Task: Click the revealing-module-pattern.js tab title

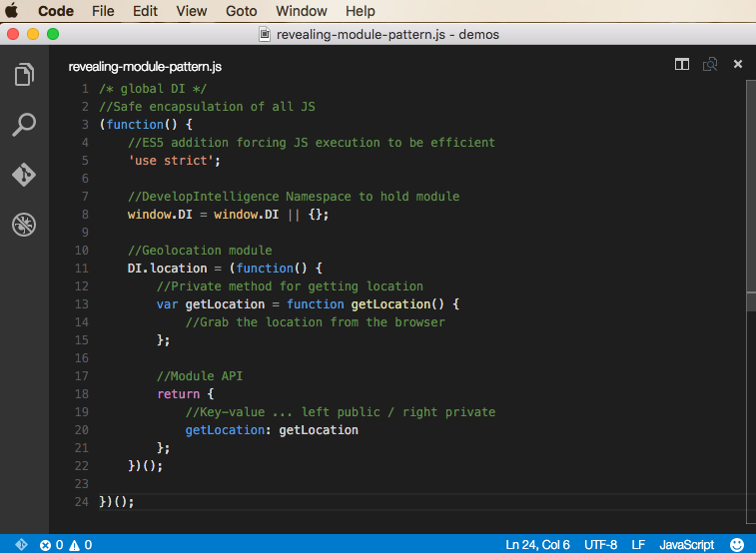Action: tap(145, 67)
